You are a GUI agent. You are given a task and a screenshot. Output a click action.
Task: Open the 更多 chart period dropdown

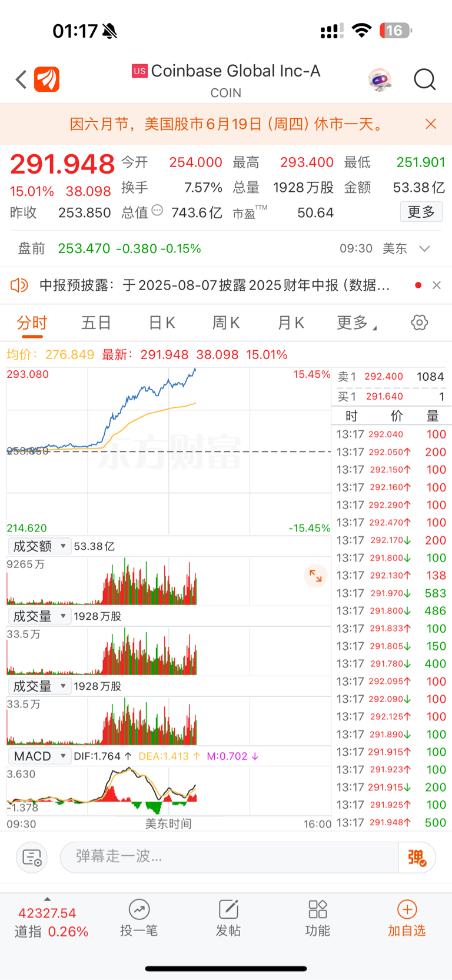(357, 323)
